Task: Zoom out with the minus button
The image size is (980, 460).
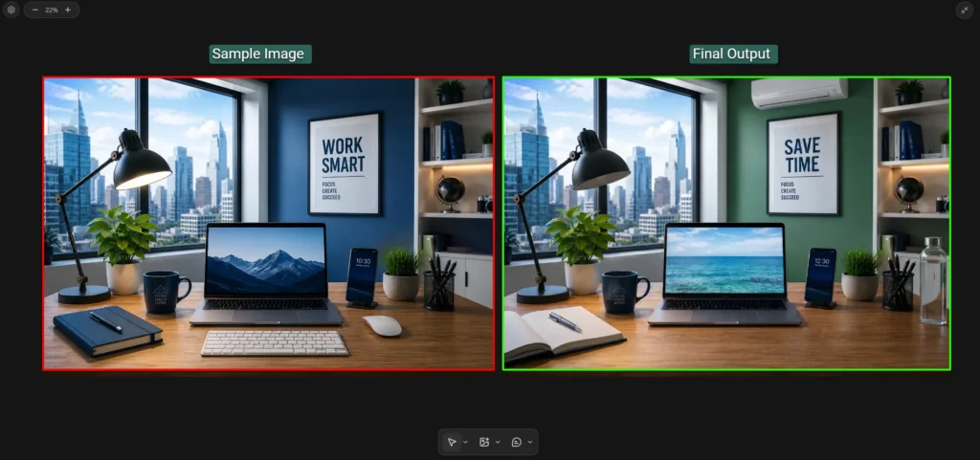Action: point(35,10)
